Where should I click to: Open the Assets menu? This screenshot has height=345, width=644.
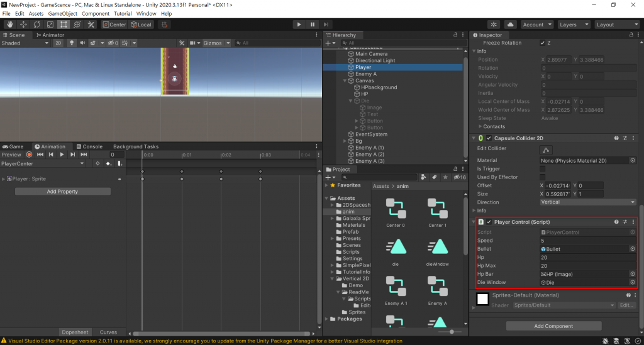pos(36,14)
